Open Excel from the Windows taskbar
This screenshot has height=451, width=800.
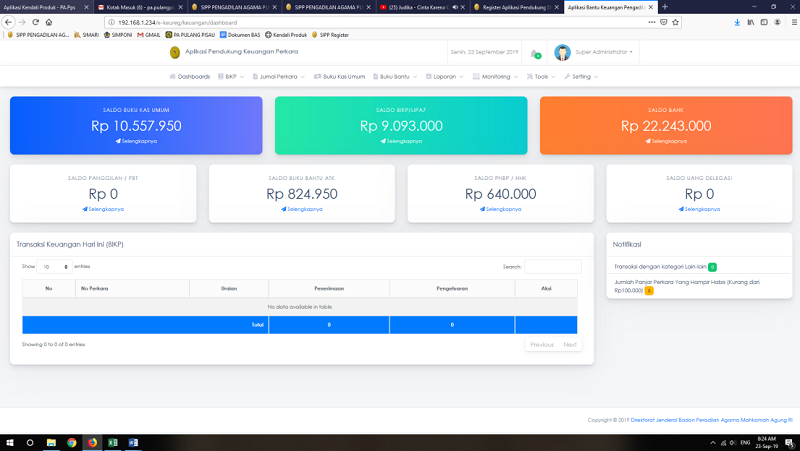[112, 442]
